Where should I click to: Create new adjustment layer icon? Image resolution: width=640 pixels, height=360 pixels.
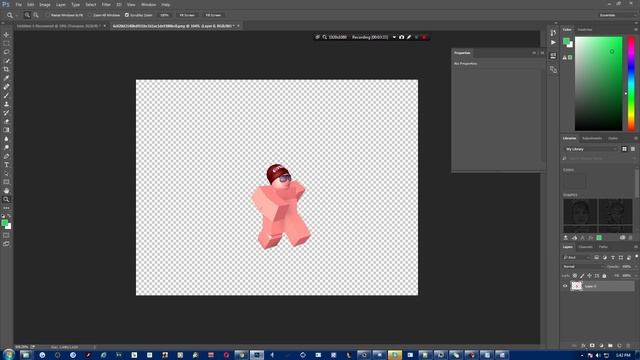pos(601,346)
